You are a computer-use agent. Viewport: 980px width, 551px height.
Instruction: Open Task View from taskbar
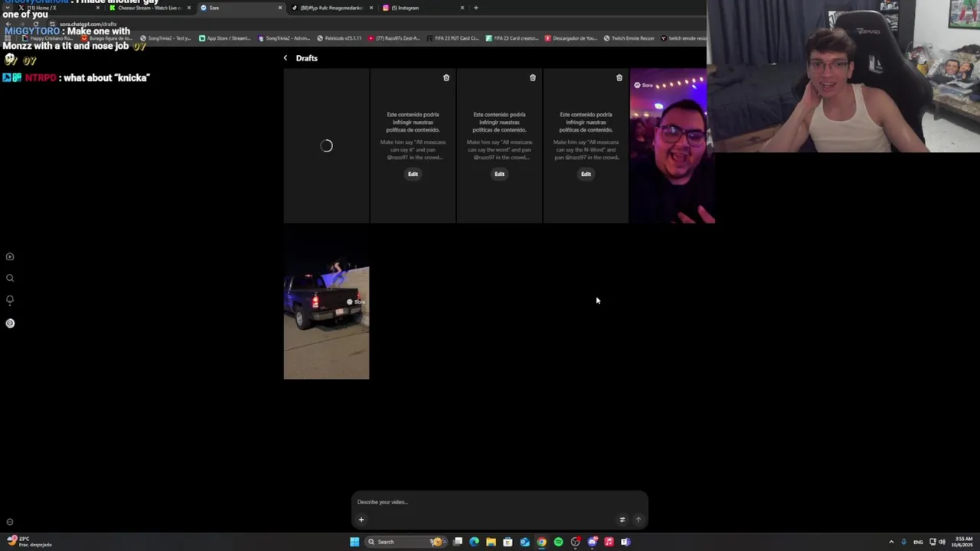point(458,542)
